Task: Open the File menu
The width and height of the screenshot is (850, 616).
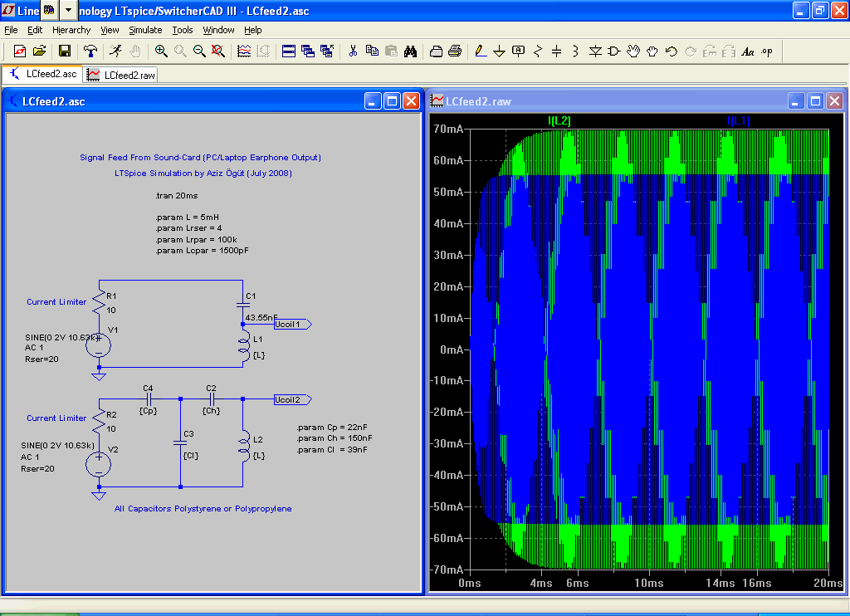Action: (11, 30)
